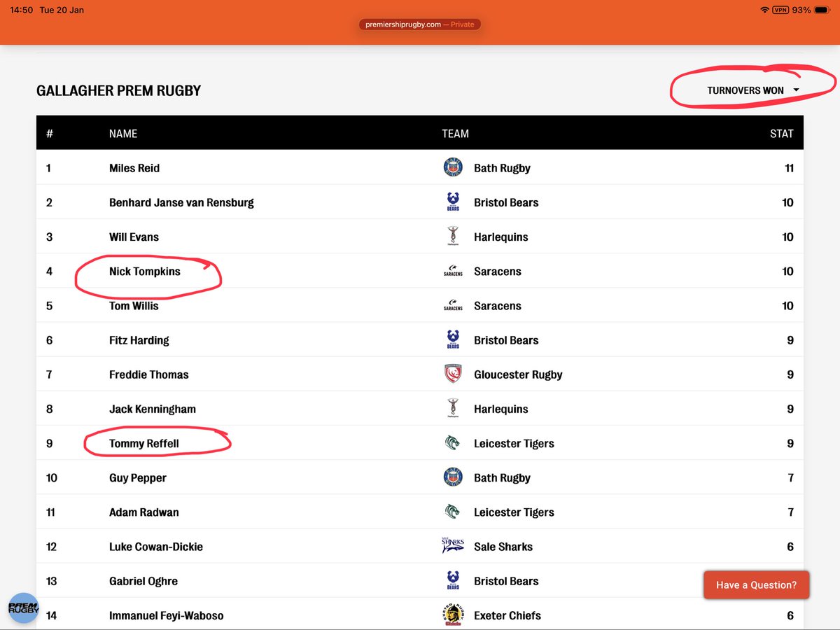Click the Leicester Tigers logo beside Adam Radwan
840x630 pixels.
tap(453, 512)
